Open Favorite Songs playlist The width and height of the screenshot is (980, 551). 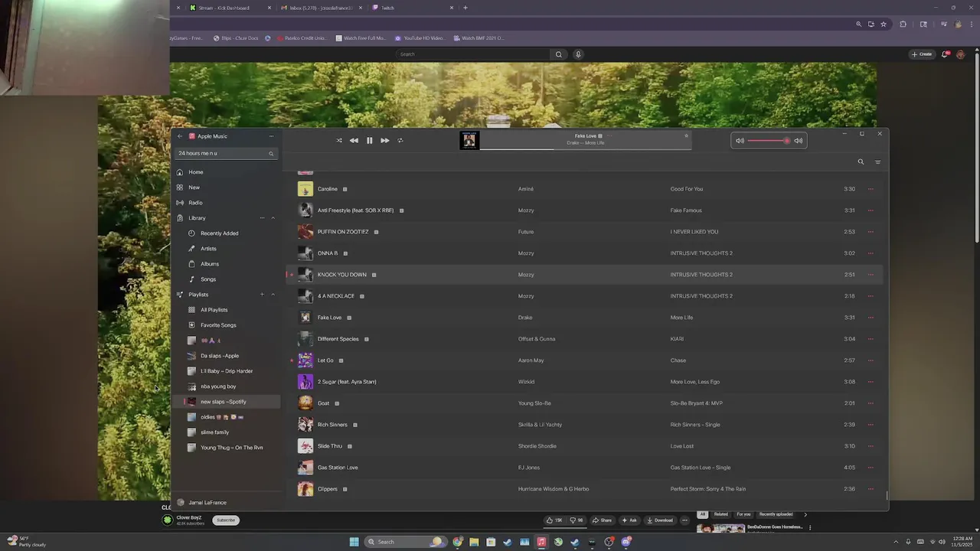226,325
